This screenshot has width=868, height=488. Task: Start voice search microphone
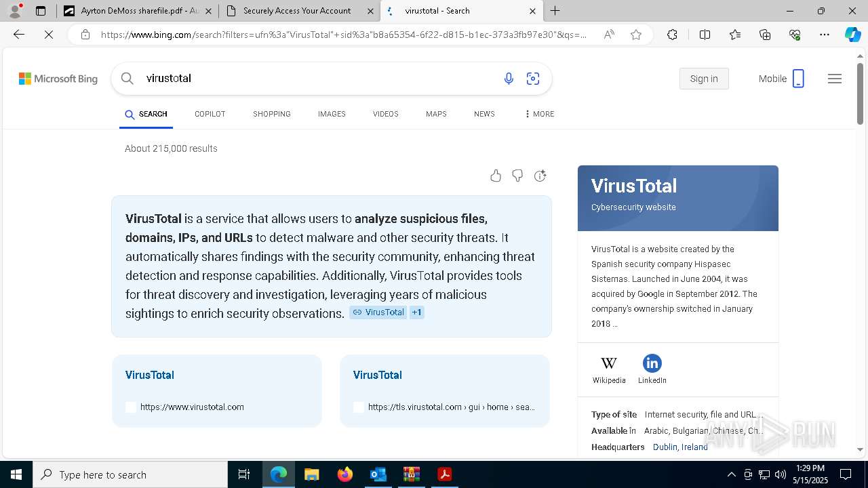tap(509, 79)
